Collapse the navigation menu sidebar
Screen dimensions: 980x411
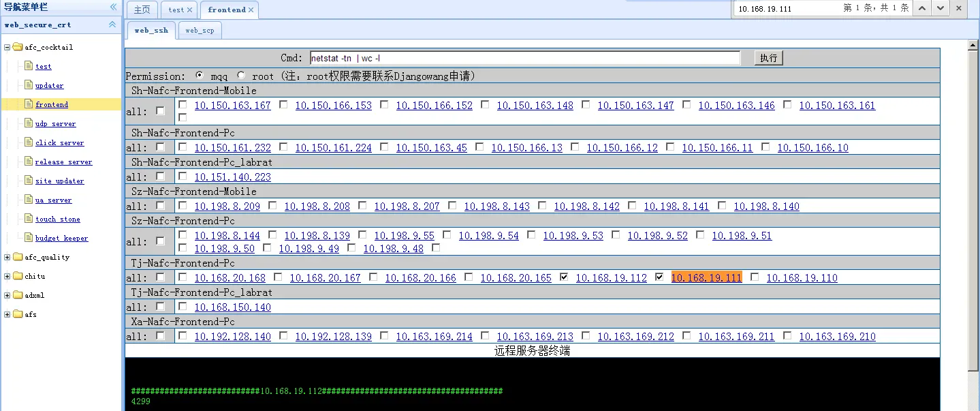point(113,7)
